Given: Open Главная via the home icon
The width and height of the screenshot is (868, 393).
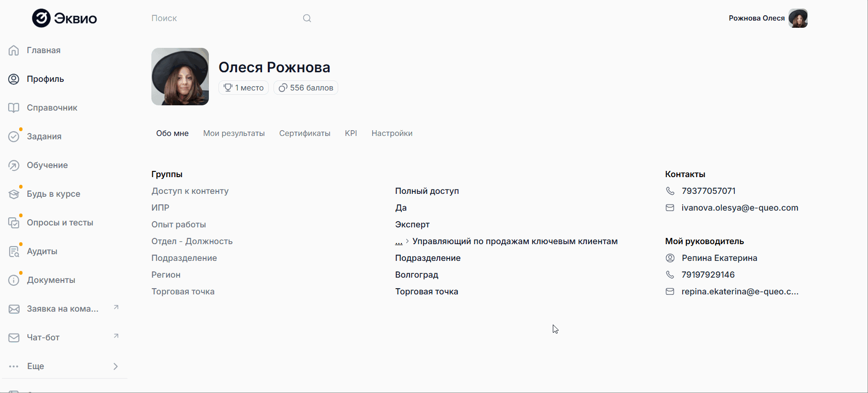Looking at the screenshot, I should (x=14, y=50).
